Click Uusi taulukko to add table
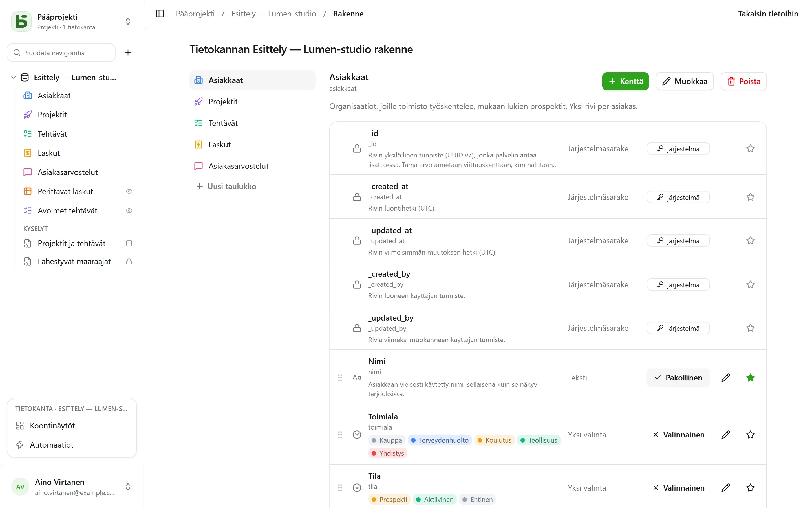This screenshot has width=812, height=508. point(226,187)
